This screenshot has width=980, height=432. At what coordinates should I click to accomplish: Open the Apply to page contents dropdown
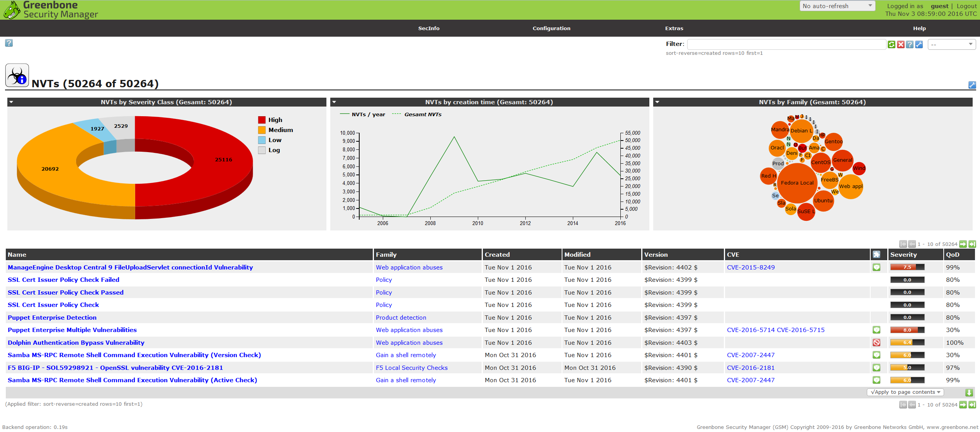tap(905, 392)
